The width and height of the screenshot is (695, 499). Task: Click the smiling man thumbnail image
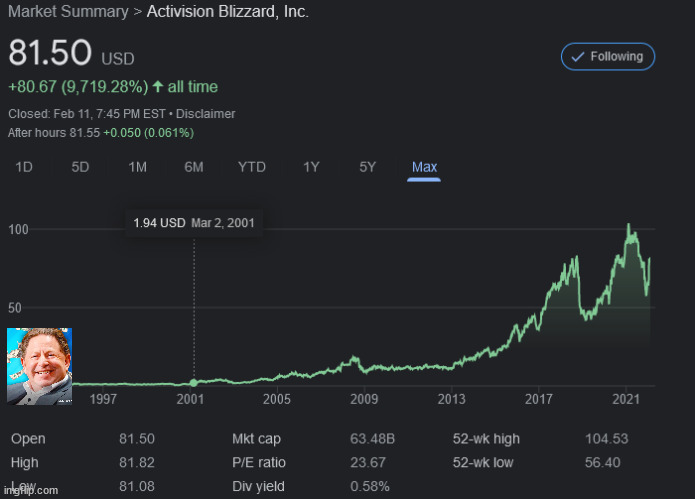pos(39,366)
